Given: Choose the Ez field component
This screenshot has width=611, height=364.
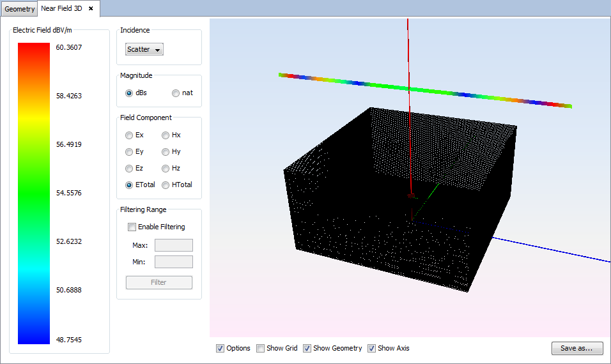Looking at the screenshot, I should tap(130, 169).
